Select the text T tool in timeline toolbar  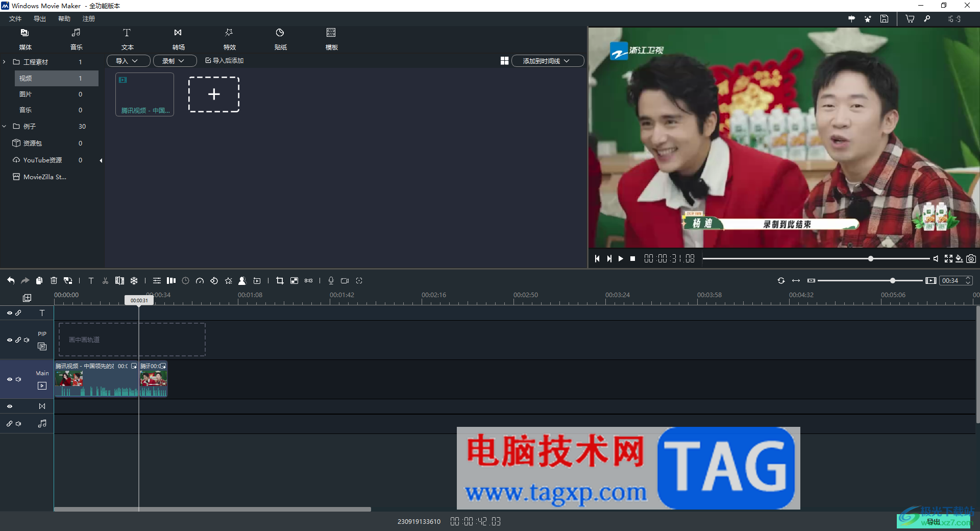pyautogui.click(x=91, y=280)
